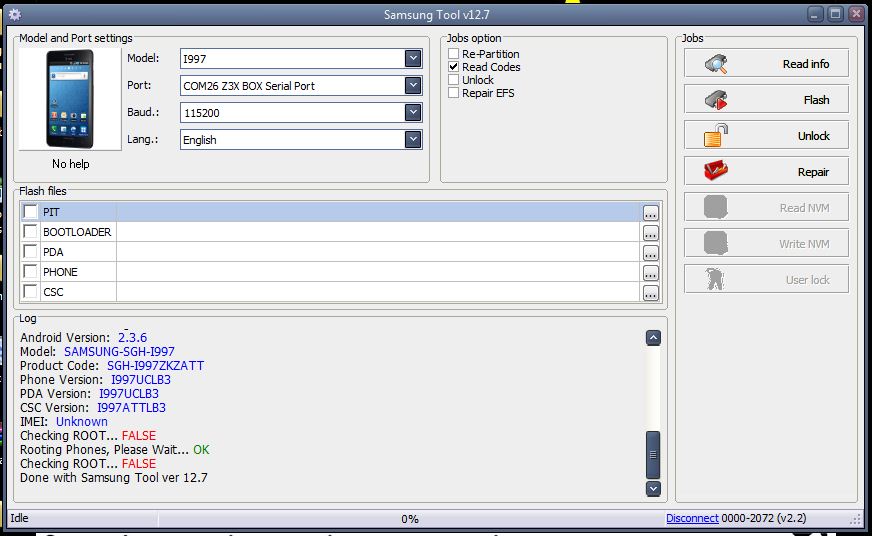The image size is (872, 536).
Task: Open the Lang. dropdown arrow
Action: pos(413,140)
